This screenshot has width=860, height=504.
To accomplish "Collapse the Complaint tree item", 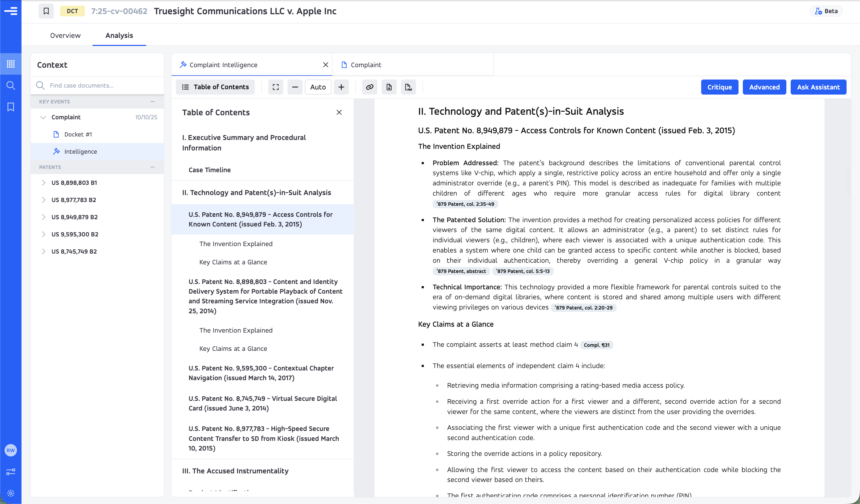I will coord(43,117).
